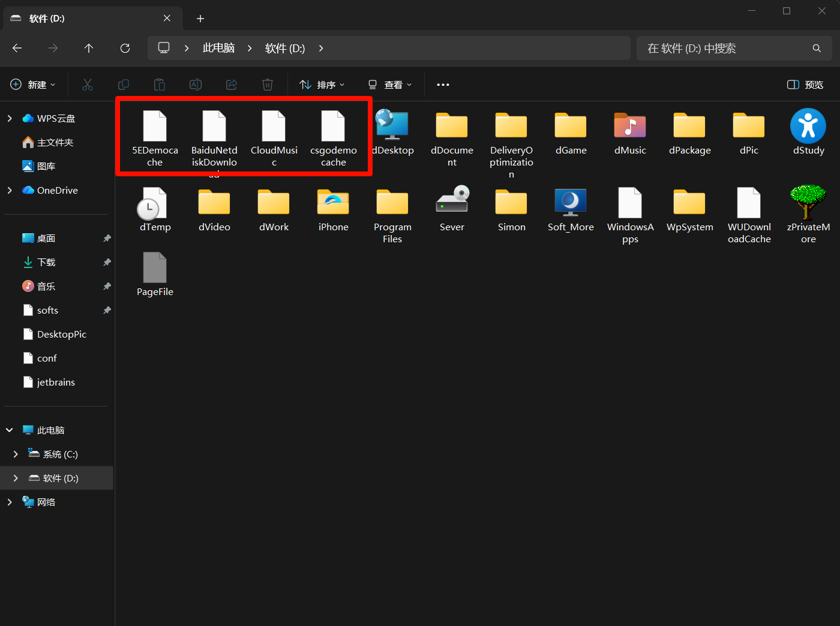Go up one folder level
The height and width of the screenshot is (626, 840).
coord(89,48)
